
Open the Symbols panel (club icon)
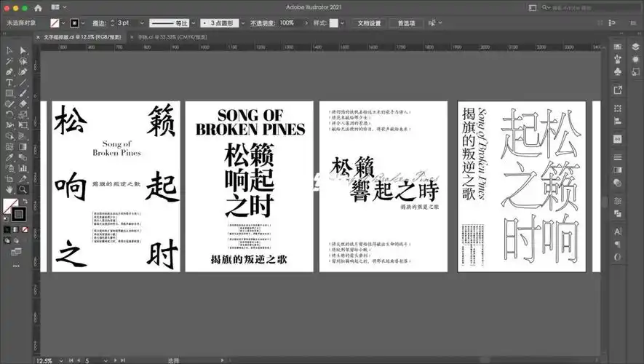point(618,72)
